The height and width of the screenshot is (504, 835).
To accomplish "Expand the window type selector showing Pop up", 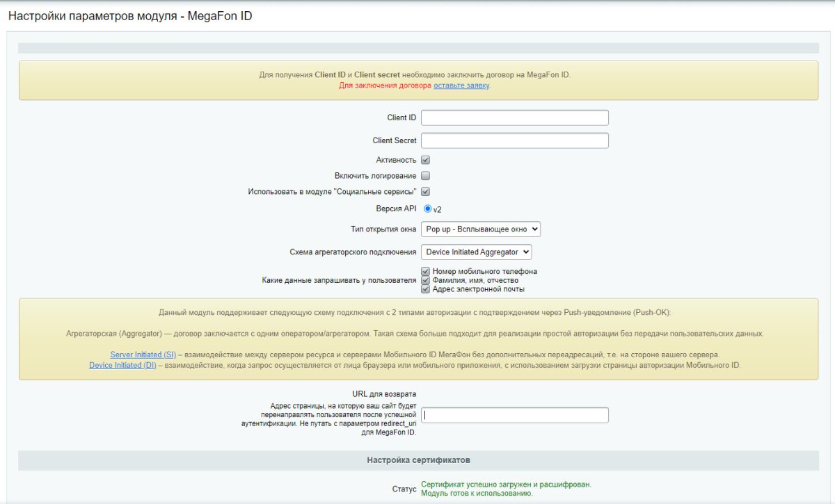I will pyautogui.click(x=482, y=229).
